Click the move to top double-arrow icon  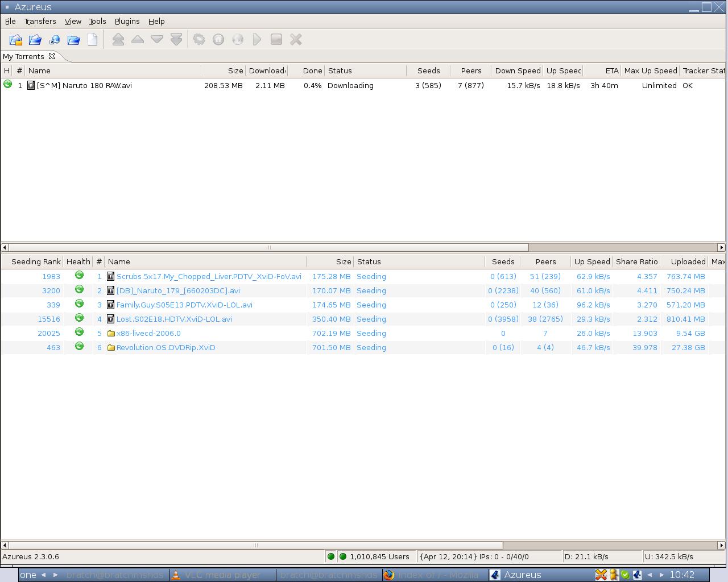118,39
